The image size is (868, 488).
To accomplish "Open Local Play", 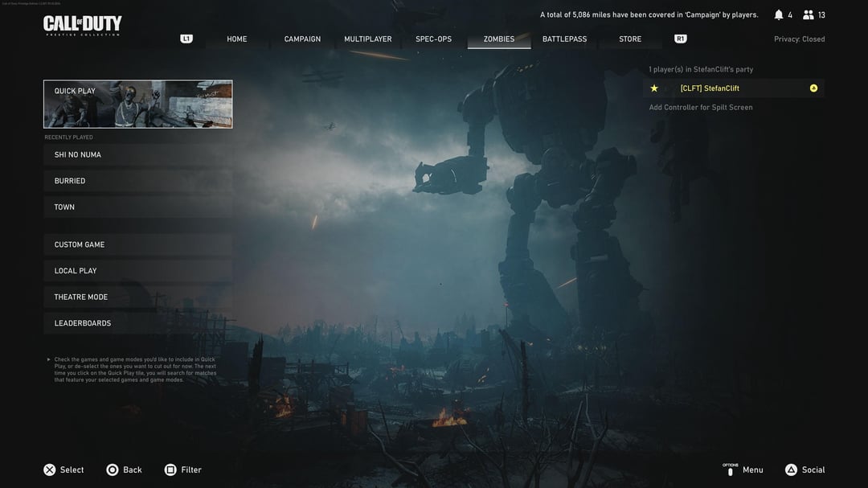I will point(138,271).
